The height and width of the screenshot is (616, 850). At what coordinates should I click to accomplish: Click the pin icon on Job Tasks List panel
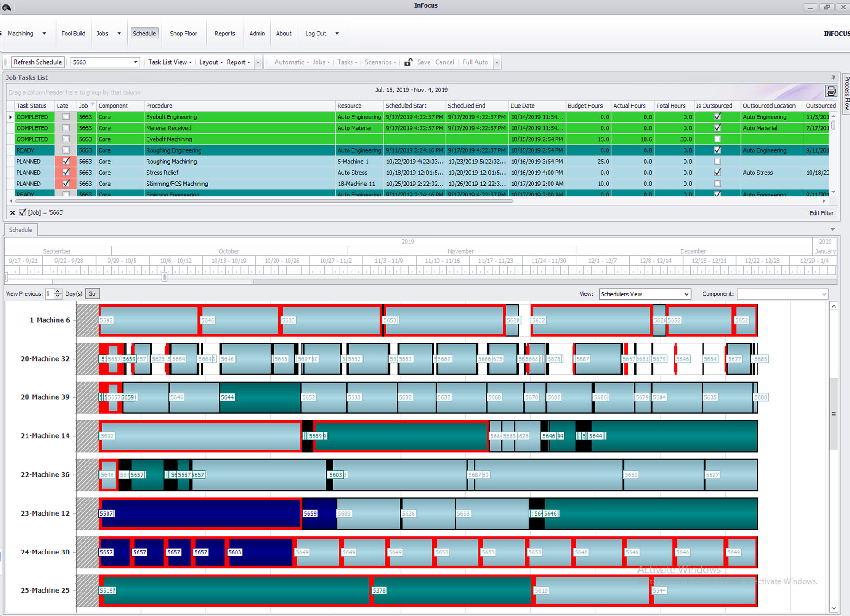tap(833, 77)
